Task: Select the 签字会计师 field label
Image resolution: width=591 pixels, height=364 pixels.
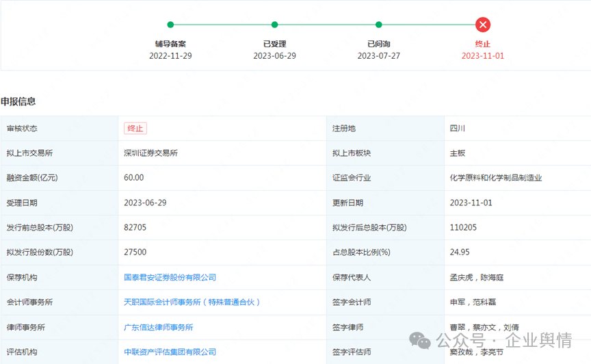Action: click(x=352, y=302)
